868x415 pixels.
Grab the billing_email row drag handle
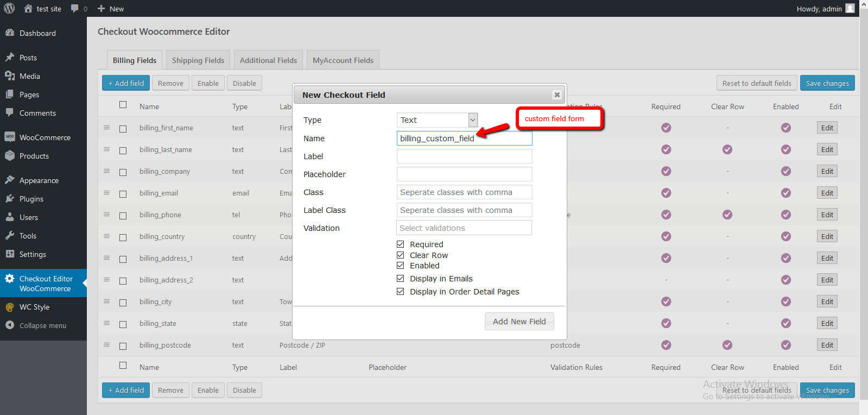107,193
